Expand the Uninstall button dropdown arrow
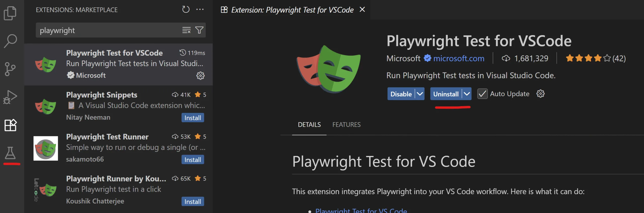 pos(467,94)
